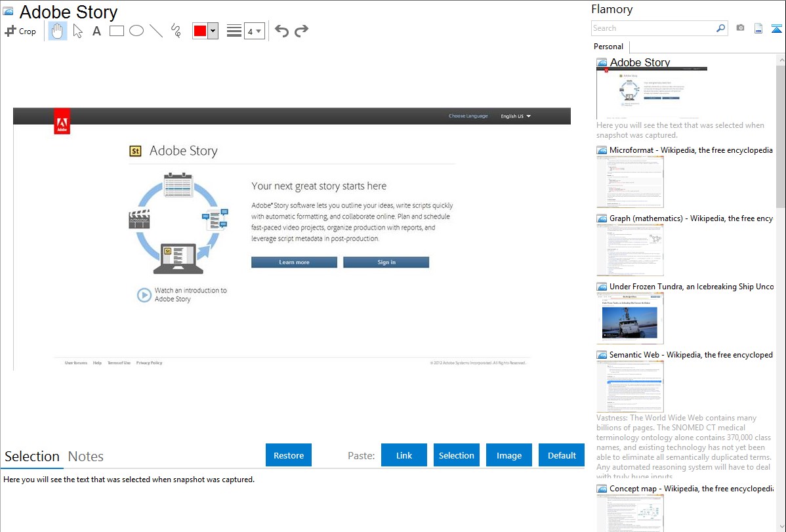
Task: Switch to the Notes tab
Action: tap(86, 457)
